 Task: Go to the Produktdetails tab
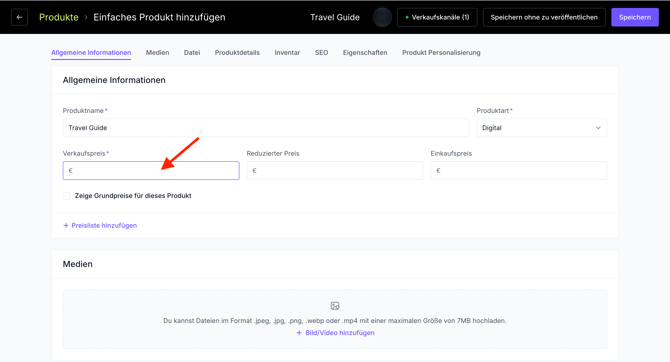click(x=237, y=53)
